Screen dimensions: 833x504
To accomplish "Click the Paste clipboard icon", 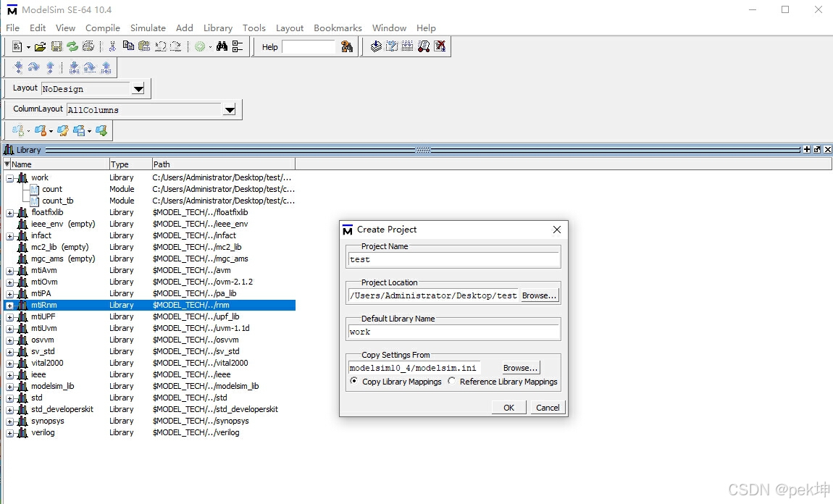I will 144,47.
